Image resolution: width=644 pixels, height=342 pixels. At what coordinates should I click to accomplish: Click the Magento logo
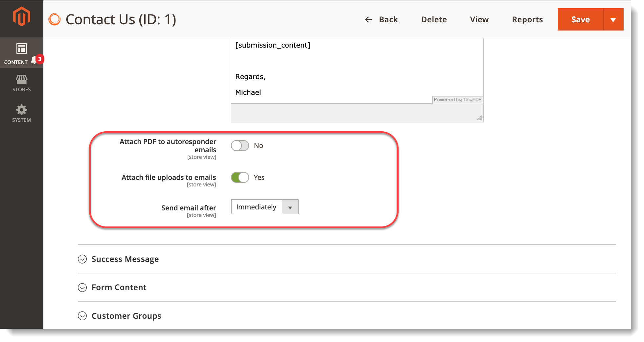pos(21,15)
